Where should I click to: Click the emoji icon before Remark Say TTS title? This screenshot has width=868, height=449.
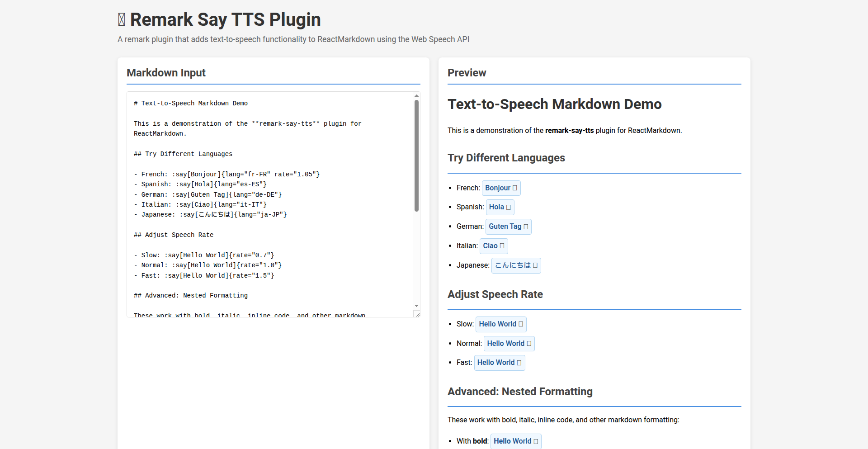(122, 20)
